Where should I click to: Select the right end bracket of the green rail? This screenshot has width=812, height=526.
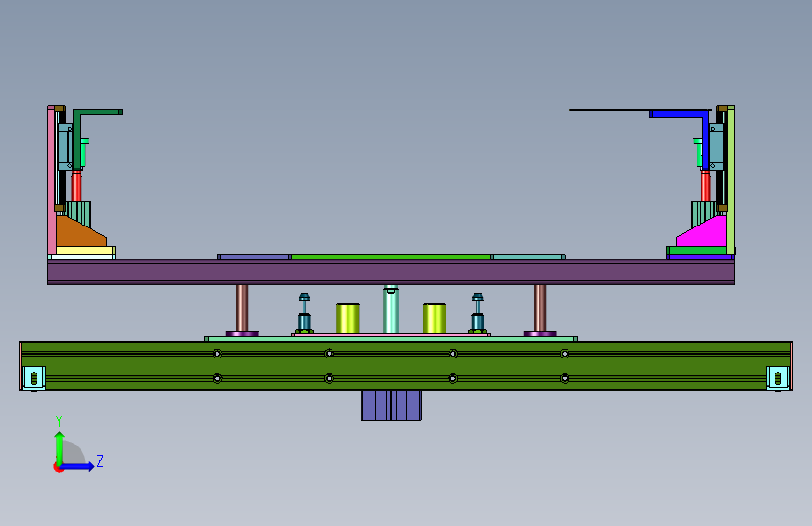[777, 378]
